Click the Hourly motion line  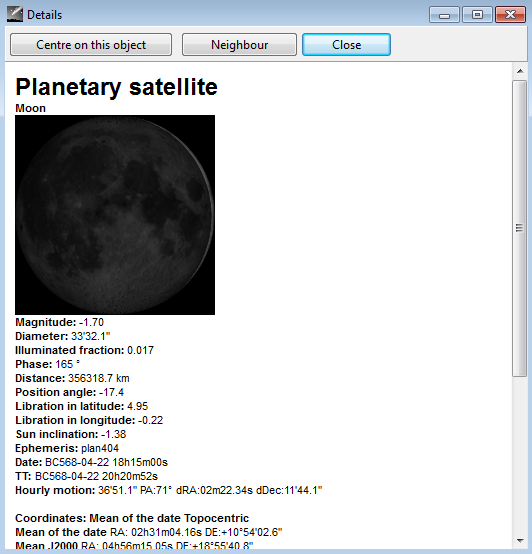169,490
